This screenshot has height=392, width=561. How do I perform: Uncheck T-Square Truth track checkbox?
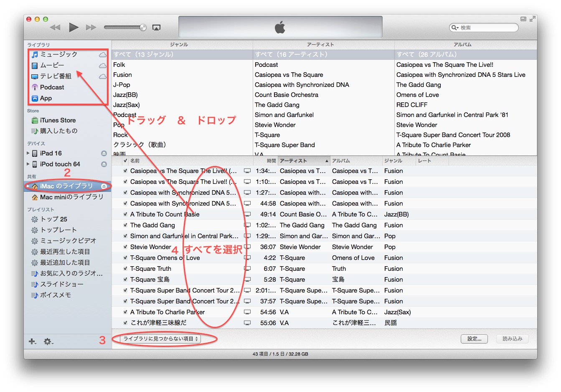coord(125,269)
